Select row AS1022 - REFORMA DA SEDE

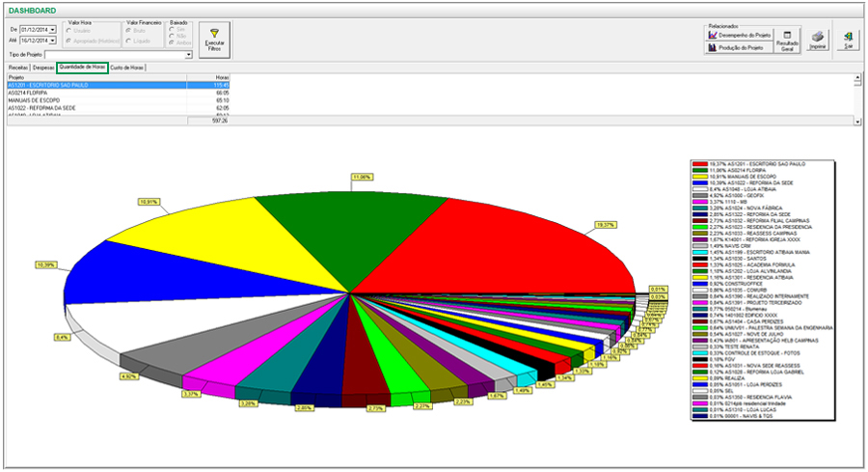coord(118,108)
